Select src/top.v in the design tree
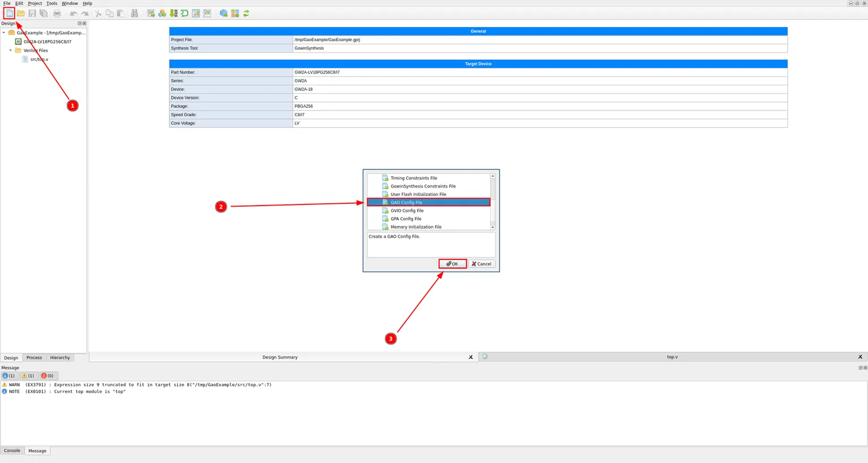This screenshot has height=463, width=868. [39, 59]
